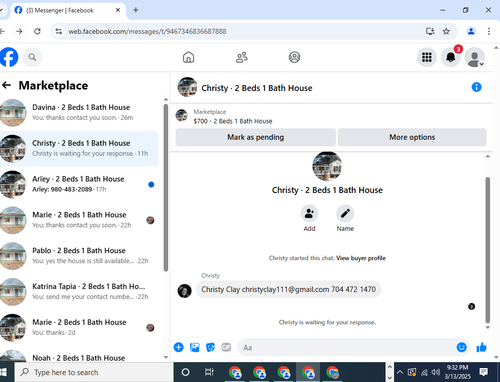Go forward in Chrome browser
Image resolution: width=500 pixels, height=382 pixels.
tap(19, 31)
